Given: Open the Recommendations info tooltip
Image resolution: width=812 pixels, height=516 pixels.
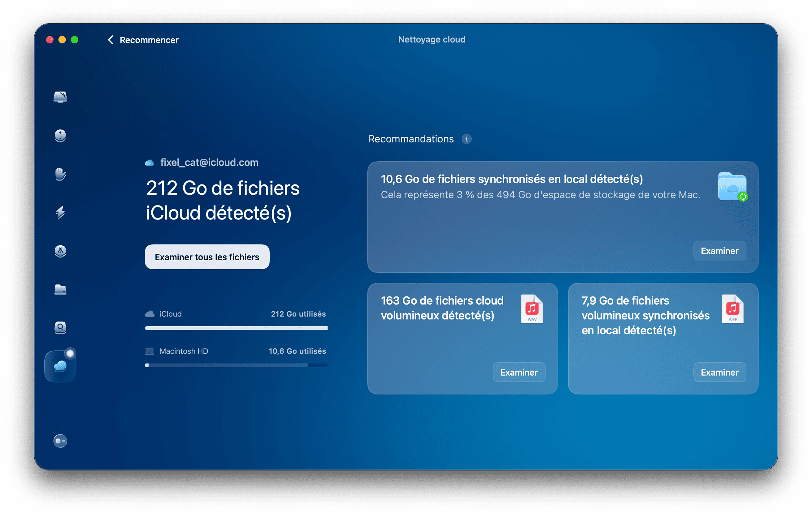Looking at the screenshot, I should [x=467, y=139].
